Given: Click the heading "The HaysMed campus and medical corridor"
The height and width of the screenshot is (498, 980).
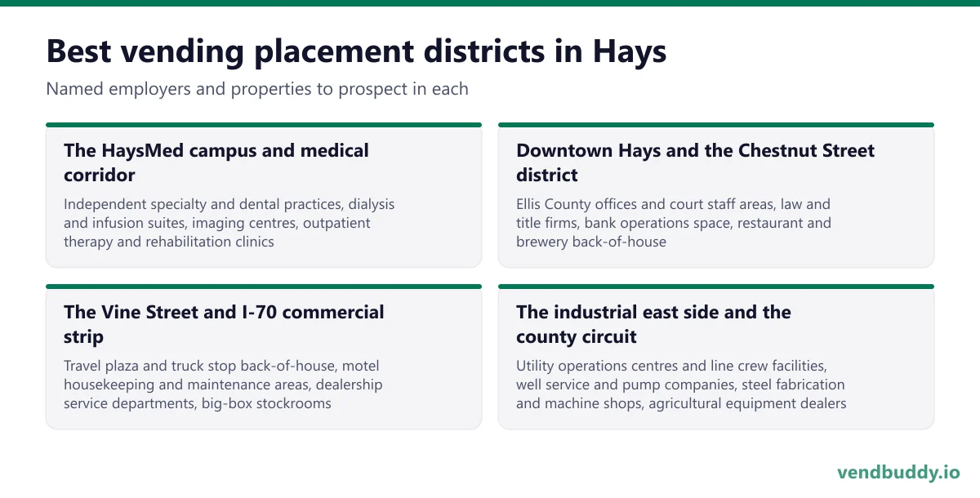Looking at the screenshot, I should tap(216, 162).
